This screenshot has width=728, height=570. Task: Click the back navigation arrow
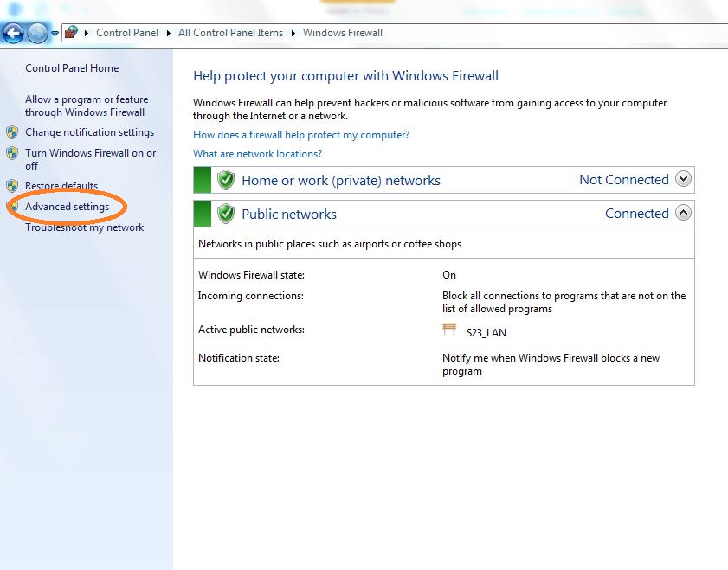pos(14,33)
